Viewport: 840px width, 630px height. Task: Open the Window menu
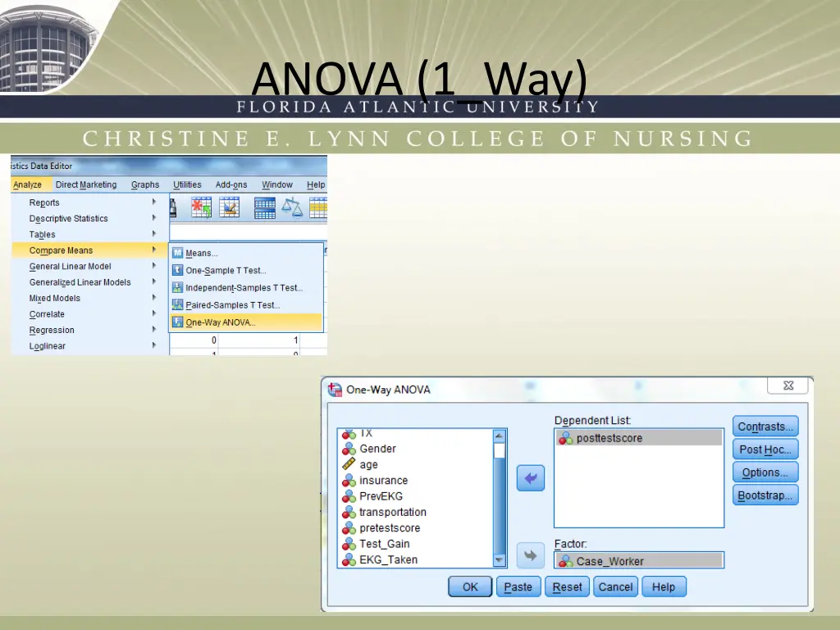tap(277, 185)
